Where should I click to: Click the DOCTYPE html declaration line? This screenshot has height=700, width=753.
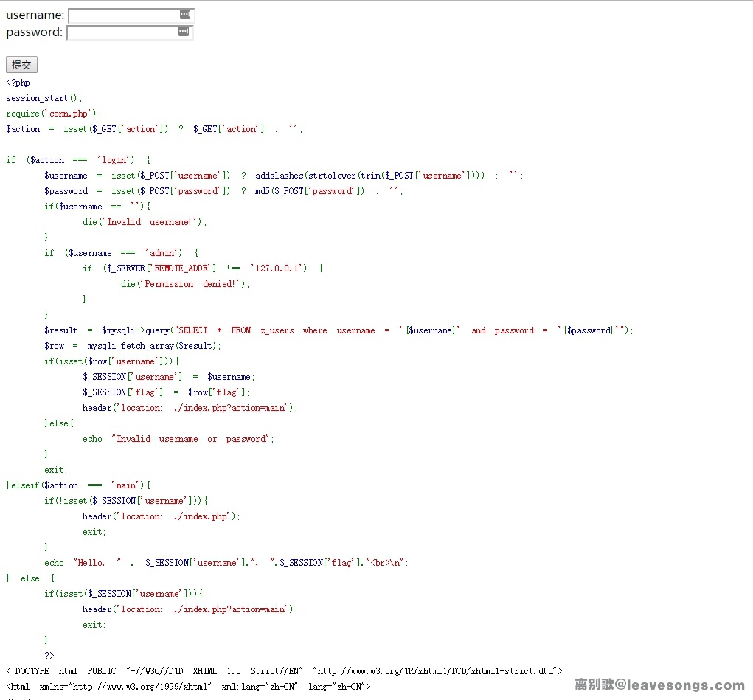pos(284,671)
